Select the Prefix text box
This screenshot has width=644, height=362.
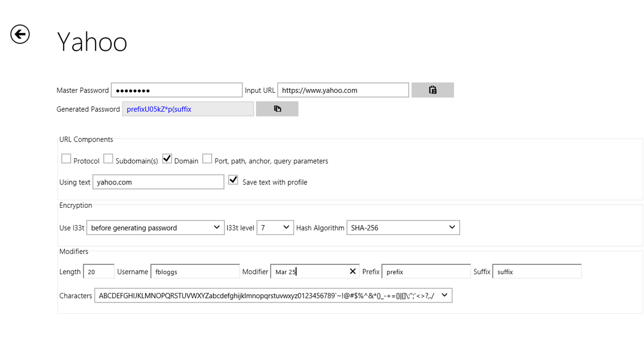pyautogui.click(x=426, y=271)
